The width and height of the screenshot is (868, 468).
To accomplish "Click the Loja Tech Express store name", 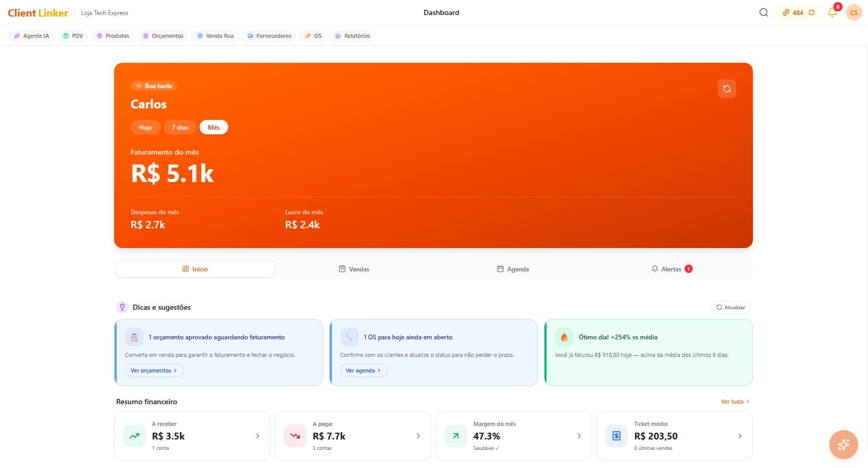I will click(x=105, y=13).
